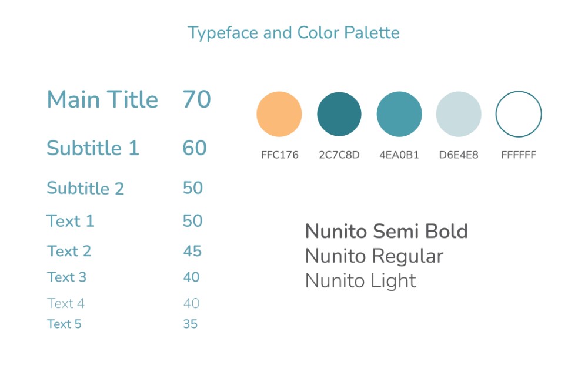This screenshot has height=382, width=588.
Task: Click the FFFFFF hex code text
Action: (519, 155)
